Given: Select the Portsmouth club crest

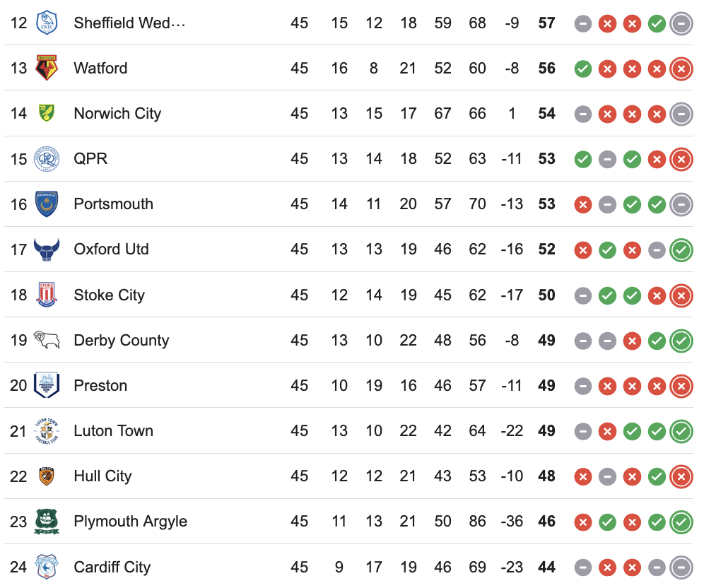Looking at the screenshot, I should point(47,204).
